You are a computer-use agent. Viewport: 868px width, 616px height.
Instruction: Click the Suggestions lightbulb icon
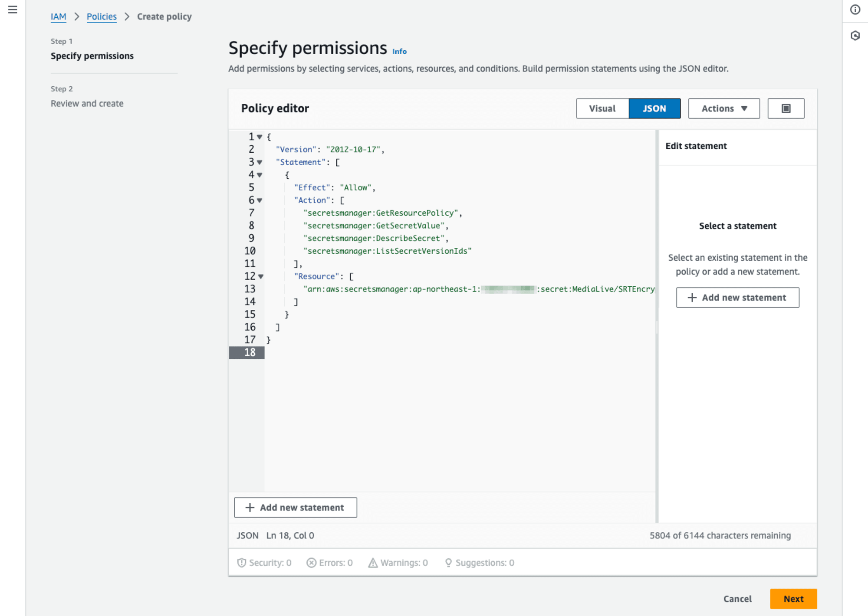coord(448,563)
